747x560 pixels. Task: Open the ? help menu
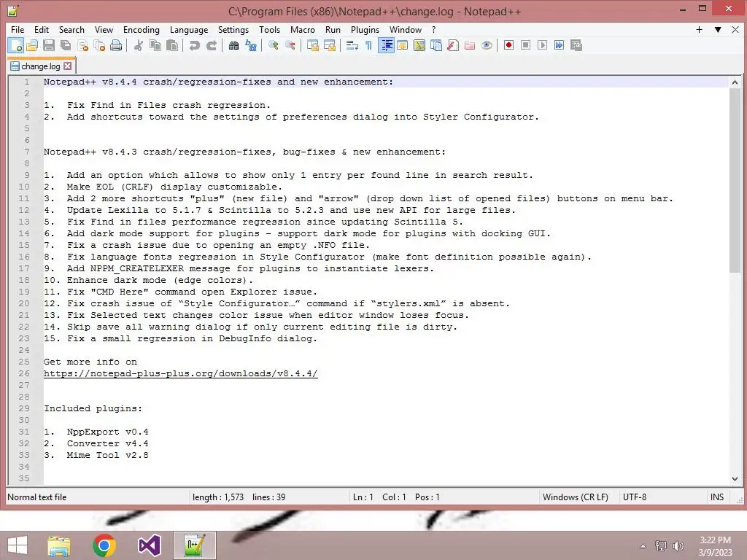pos(433,29)
